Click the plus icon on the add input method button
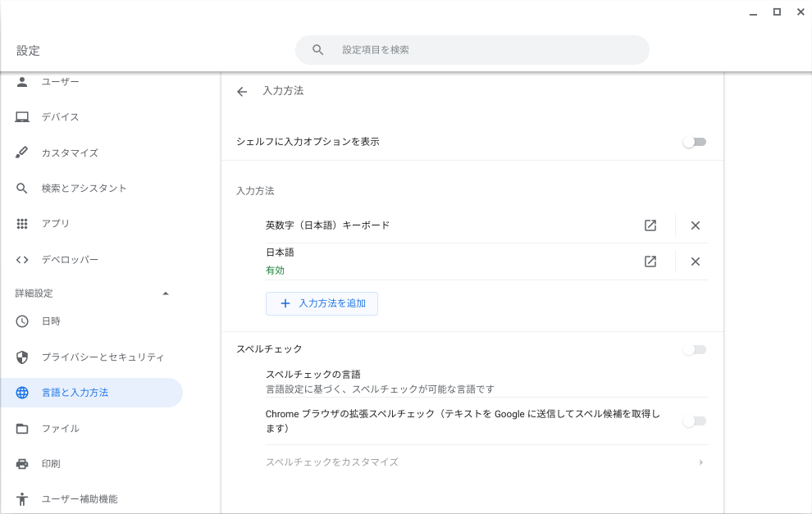Screen dimensions: 812x514 [285, 303]
